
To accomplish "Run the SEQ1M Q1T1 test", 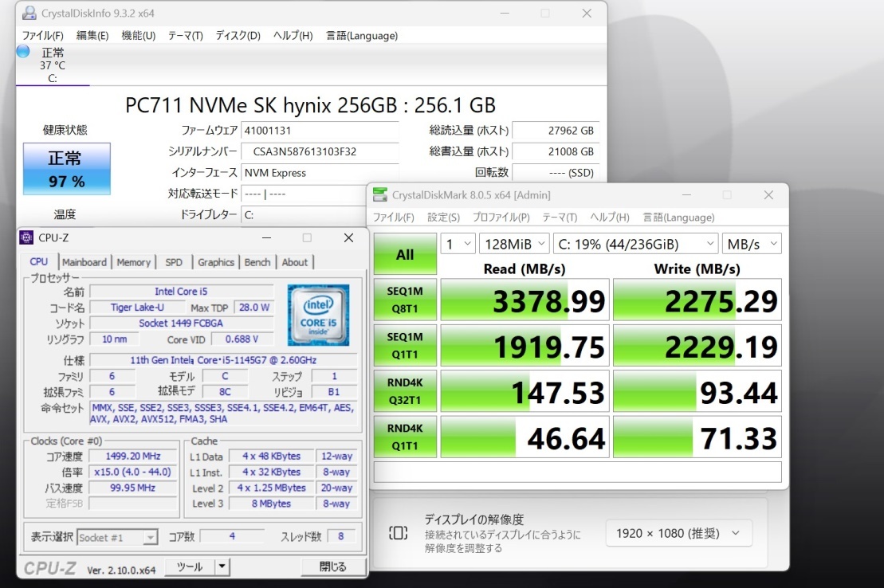I will (x=405, y=345).
